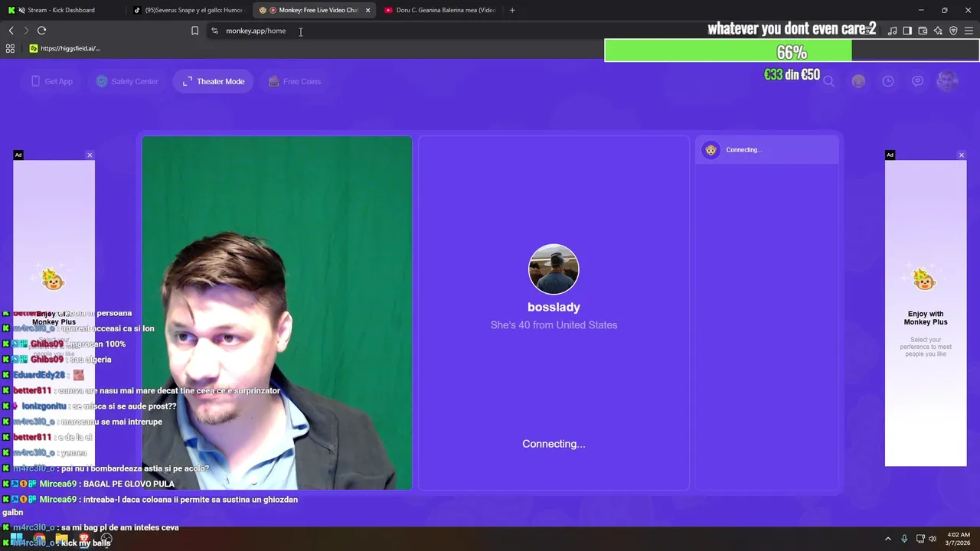Open the AI sparkle assistant icon
This screenshot has width=980, height=551.
pyautogui.click(x=938, y=31)
